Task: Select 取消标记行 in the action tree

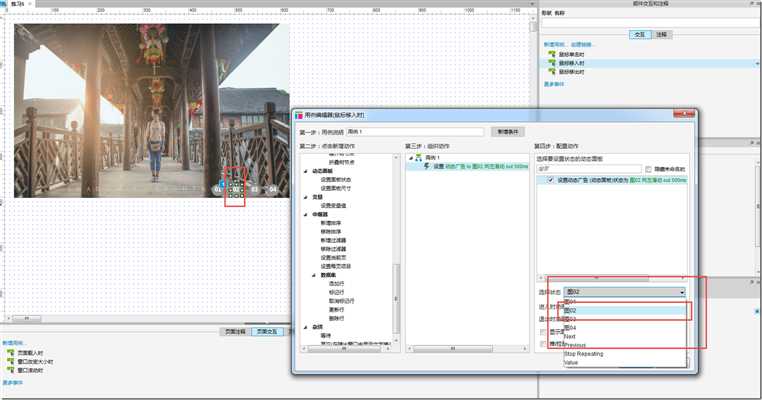Action: 341,301
